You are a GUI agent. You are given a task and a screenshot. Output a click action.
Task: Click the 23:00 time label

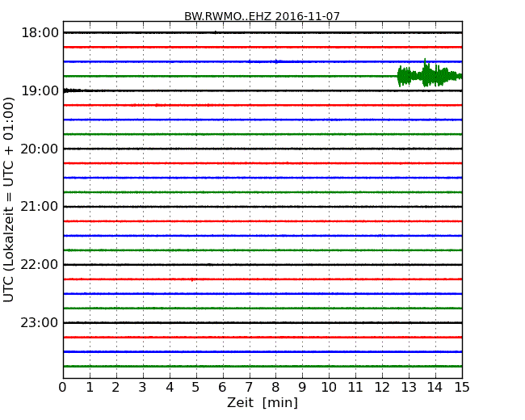point(40,322)
